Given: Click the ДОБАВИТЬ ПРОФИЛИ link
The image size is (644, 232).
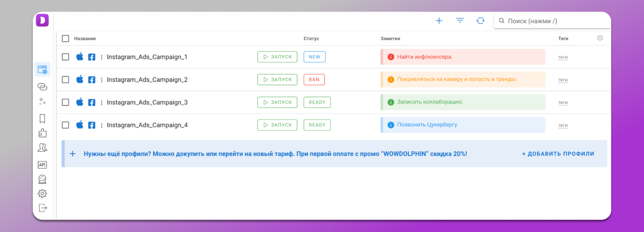Looking at the screenshot, I should coord(558,154).
